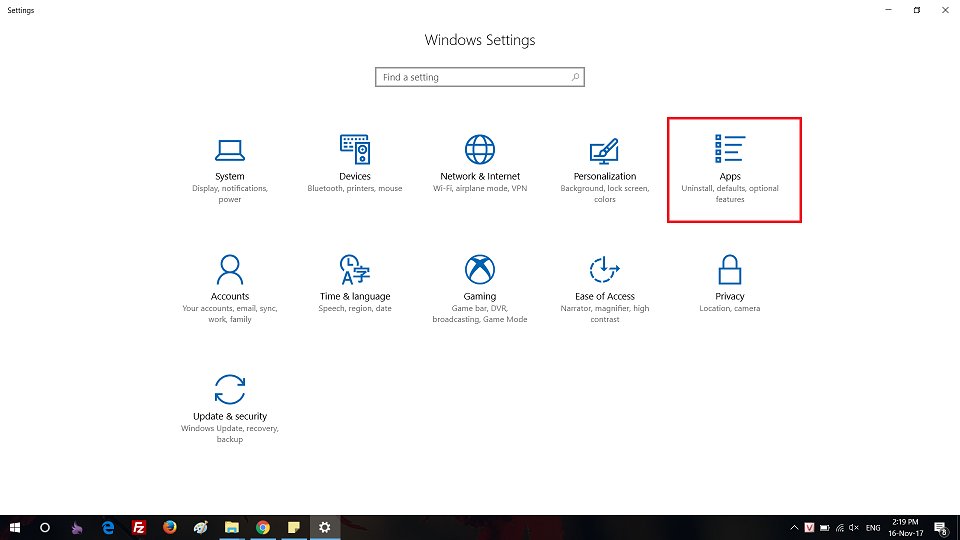960x540 pixels.
Task: Launch Firefox from the taskbar
Action: coord(170,527)
